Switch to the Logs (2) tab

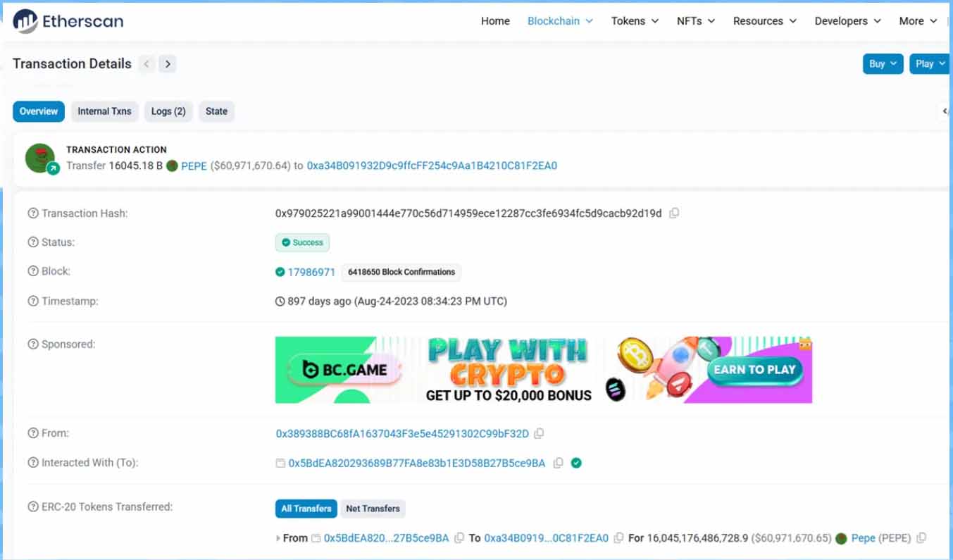tap(168, 111)
